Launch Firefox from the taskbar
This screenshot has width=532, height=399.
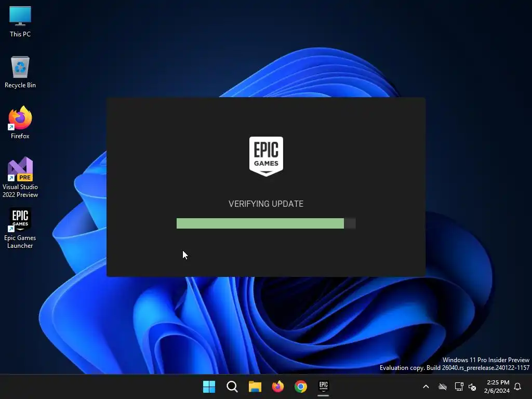(x=278, y=387)
